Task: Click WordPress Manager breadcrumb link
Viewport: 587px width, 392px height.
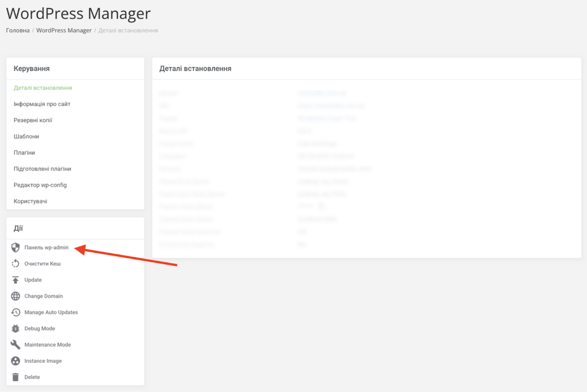Action: pyautogui.click(x=64, y=30)
